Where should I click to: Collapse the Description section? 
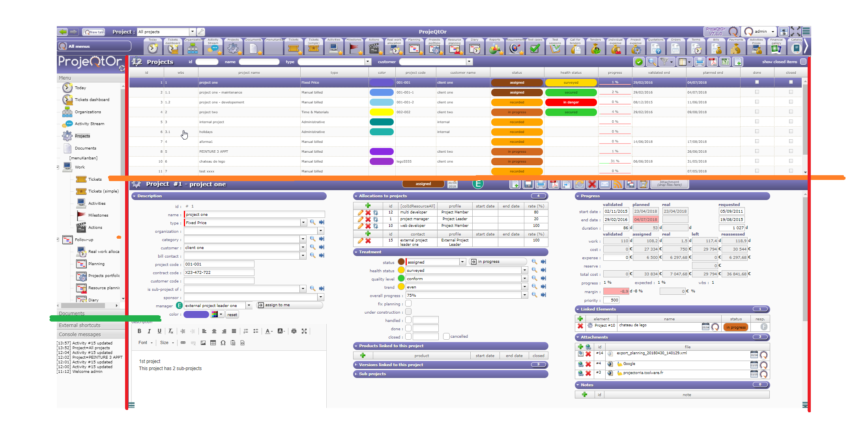pyautogui.click(x=229, y=196)
